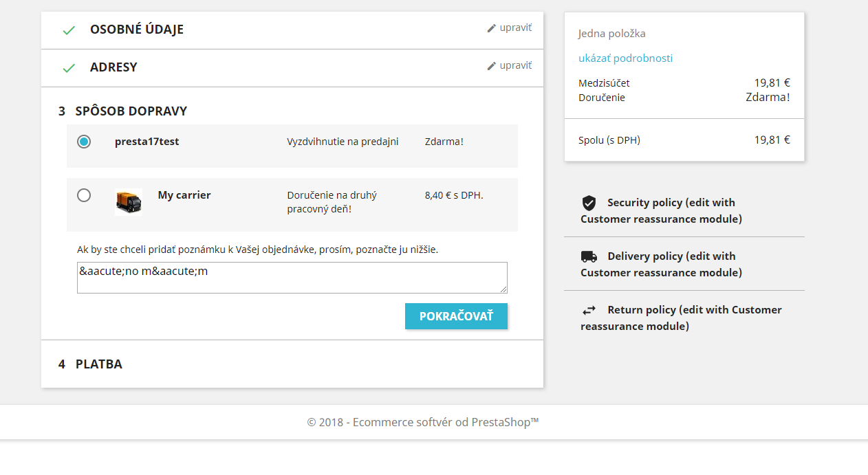Click the Medzisúčet amount 19,81 €
The image size is (868, 475).
(x=772, y=82)
